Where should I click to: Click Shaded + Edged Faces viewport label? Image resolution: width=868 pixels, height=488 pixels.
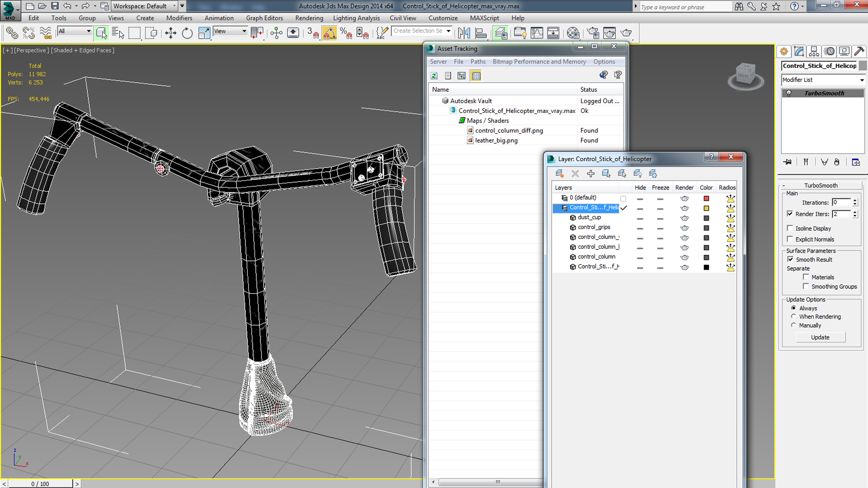tap(82, 50)
